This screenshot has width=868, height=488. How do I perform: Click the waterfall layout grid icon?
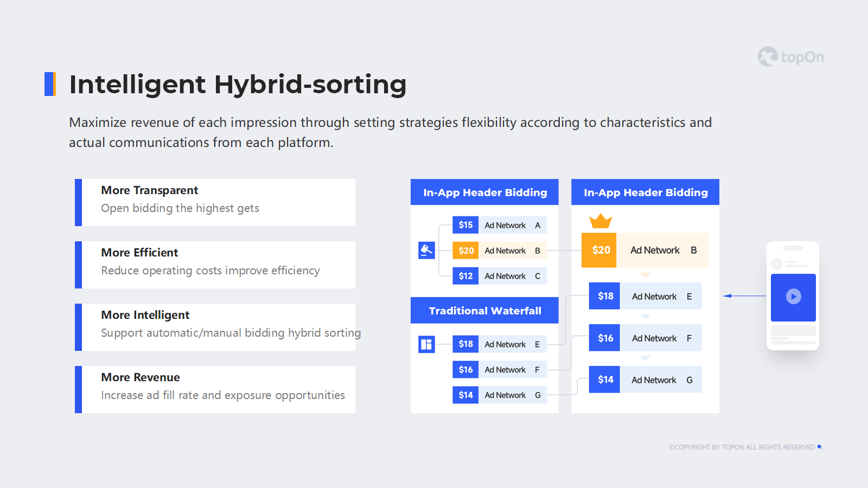click(426, 344)
